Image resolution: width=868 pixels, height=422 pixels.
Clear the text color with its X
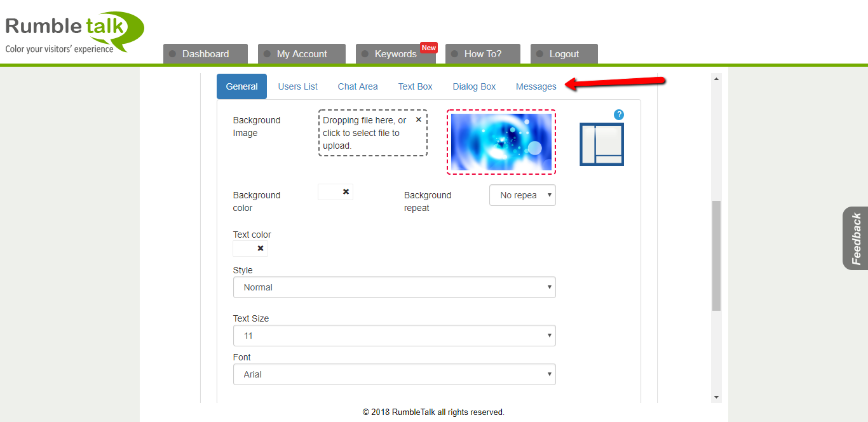coord(260,248)
